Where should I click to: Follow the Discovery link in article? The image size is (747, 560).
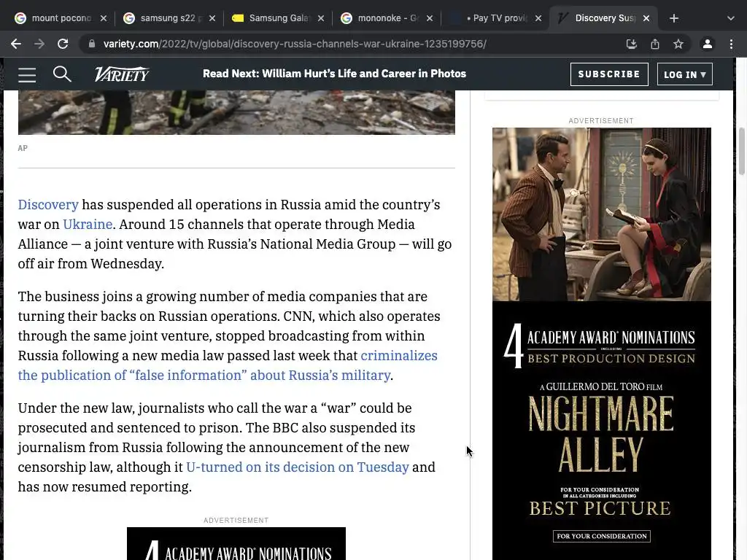click(x=48, y=205)
